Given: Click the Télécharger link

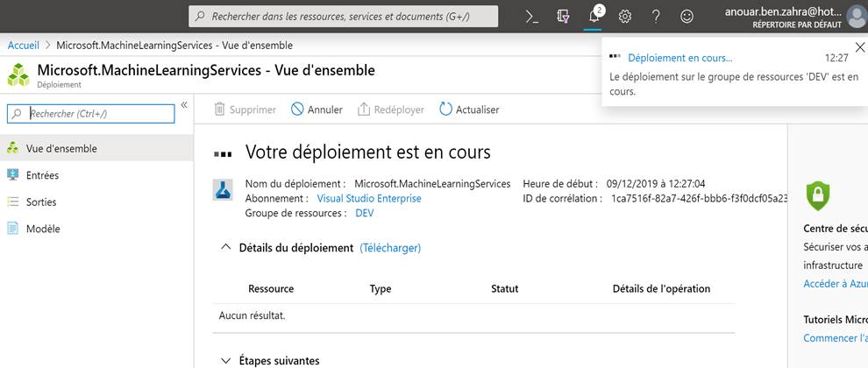Looking at the screenshot, I should click(390, 248).
